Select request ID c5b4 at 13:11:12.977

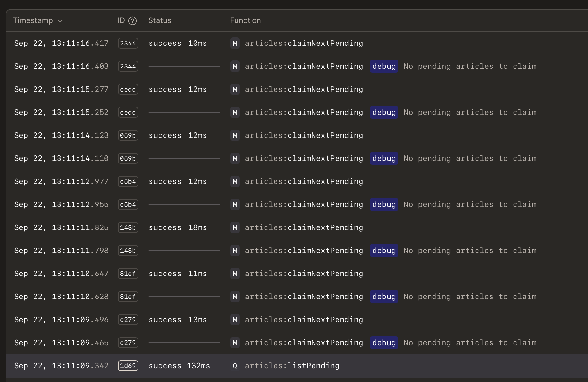pos(128,181)
